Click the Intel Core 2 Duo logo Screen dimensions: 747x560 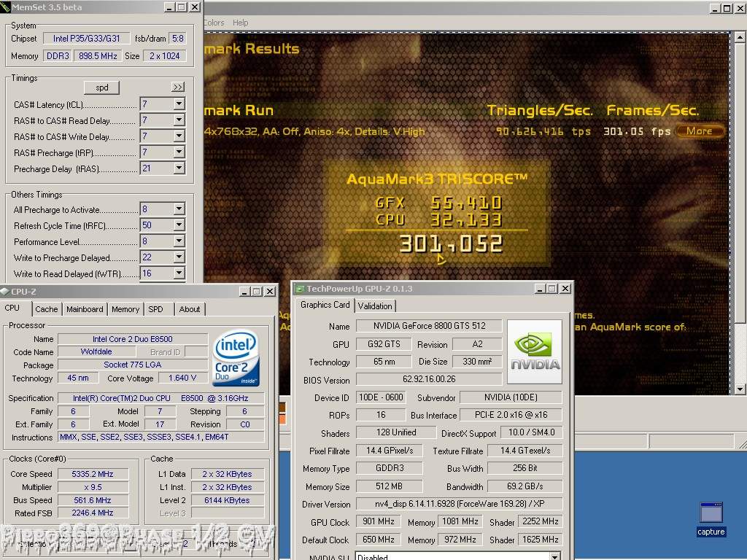point(236,358)
